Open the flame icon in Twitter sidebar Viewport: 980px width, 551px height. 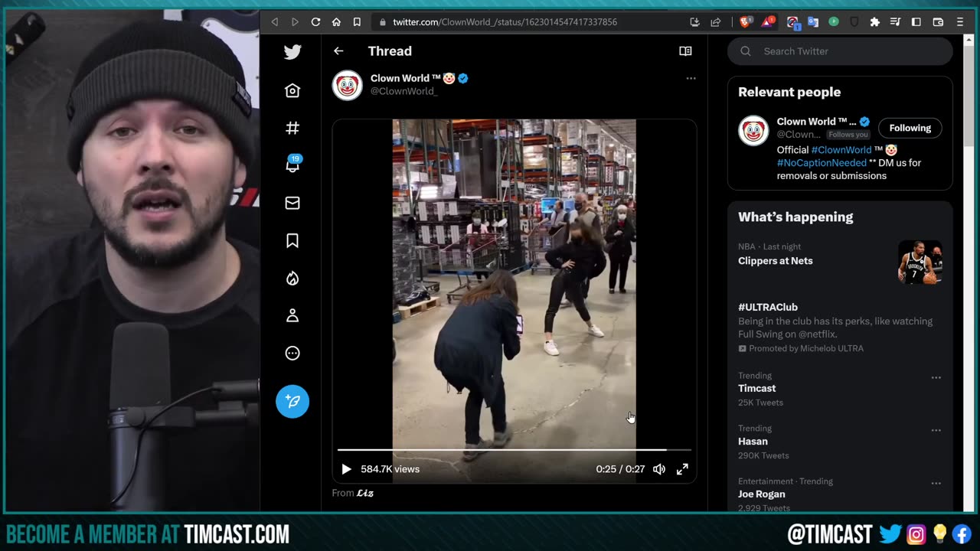click(292, 278)
